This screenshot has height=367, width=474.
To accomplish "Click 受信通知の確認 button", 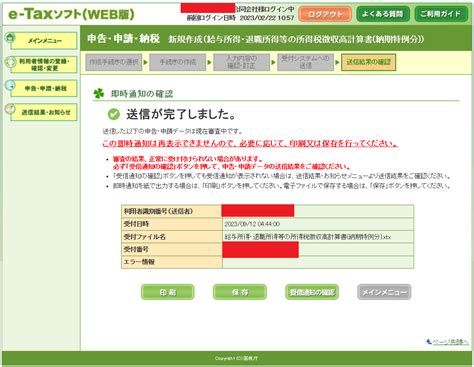I will pyautogui.click(x=312, y=292).
